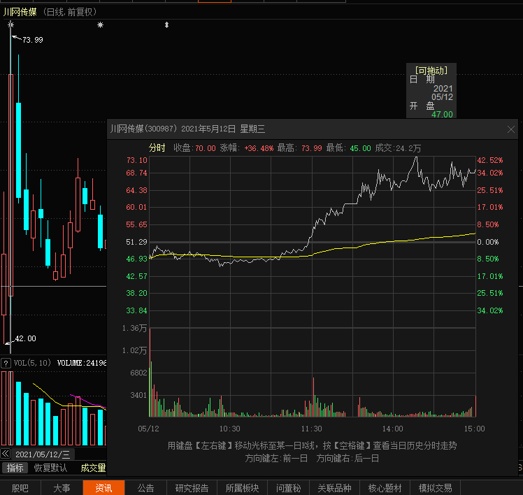
Task: Open the 股吧 tab
Action: tap(20, 488)
